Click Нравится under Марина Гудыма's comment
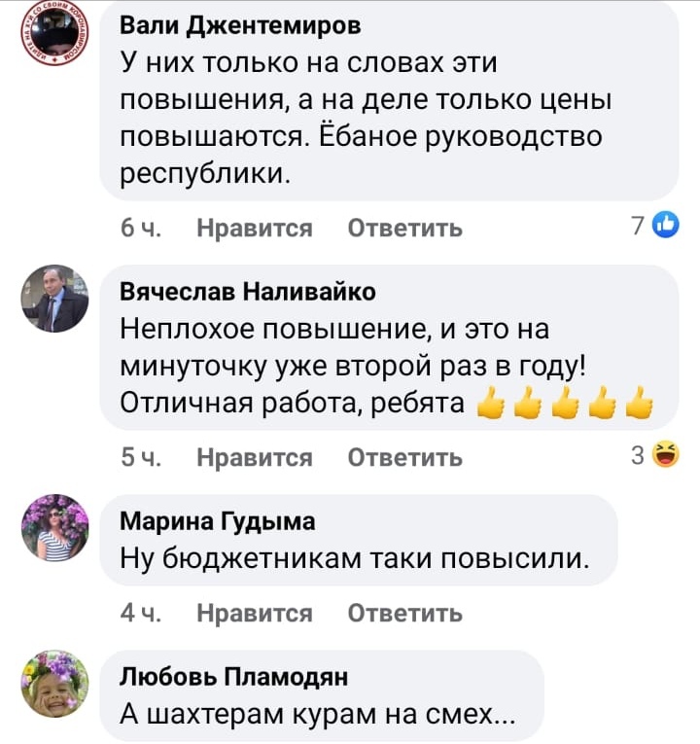The image size is (700, 744). [x=255, y=613]
